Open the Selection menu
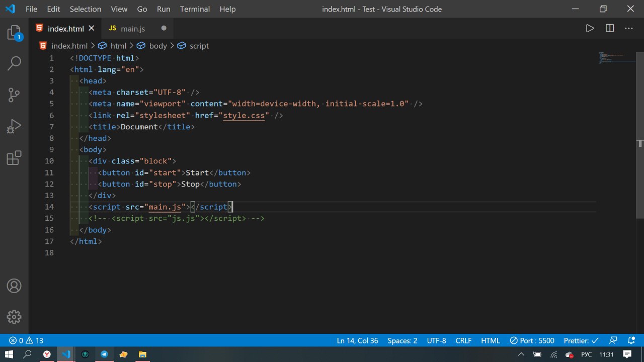Screen dimensions: 644x362 tap(86, 9)
